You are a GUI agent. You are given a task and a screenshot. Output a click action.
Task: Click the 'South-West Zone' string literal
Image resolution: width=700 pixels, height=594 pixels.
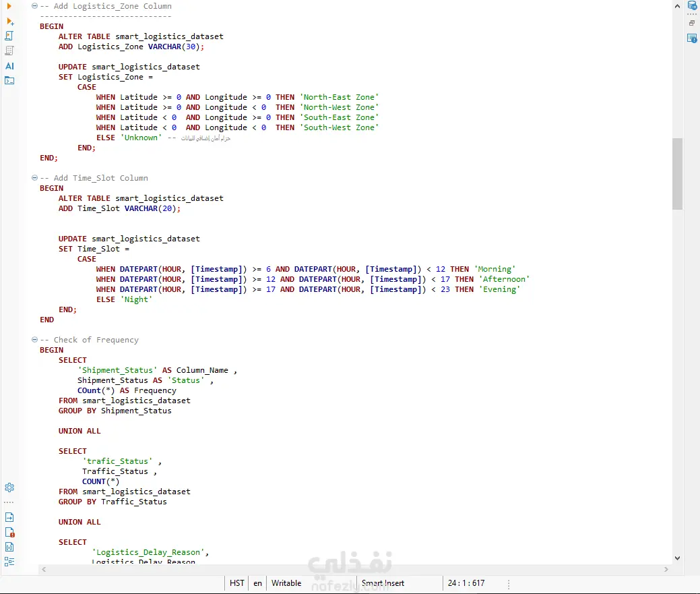click(x=340, y=127)
